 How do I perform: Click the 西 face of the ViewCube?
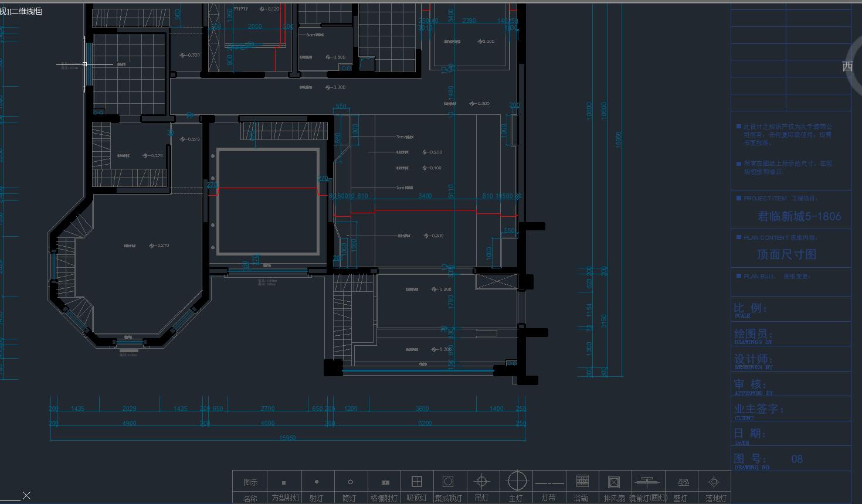[847, 66]
